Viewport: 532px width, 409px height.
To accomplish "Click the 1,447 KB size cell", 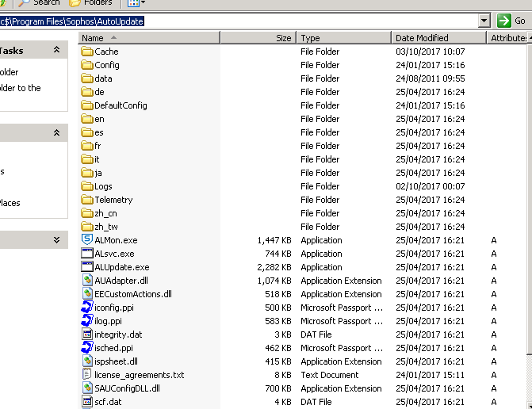I will [x=274, y=240].
